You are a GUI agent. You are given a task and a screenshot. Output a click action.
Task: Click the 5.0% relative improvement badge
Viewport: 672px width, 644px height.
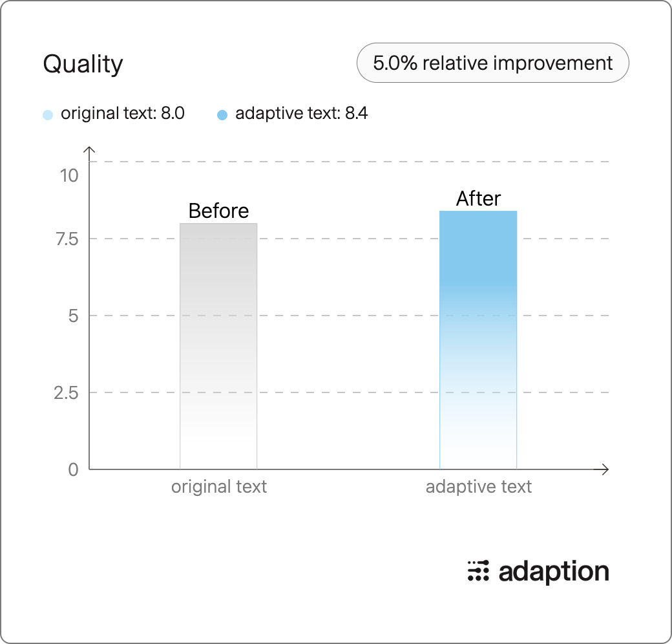coord(492,63)
